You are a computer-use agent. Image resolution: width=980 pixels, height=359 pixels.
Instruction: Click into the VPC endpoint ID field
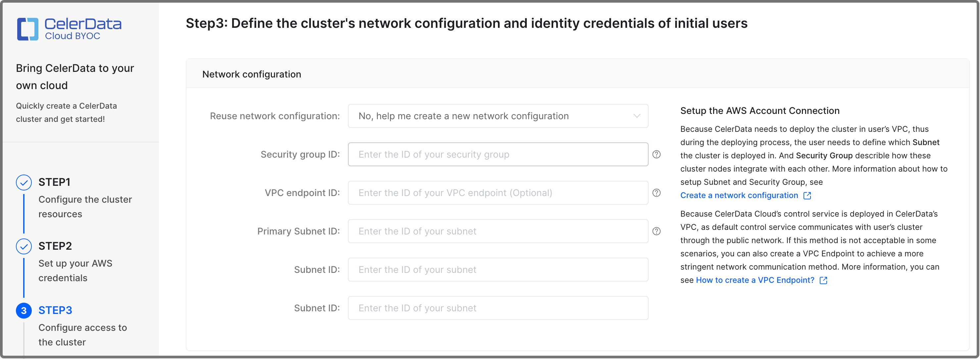[497, 193]
